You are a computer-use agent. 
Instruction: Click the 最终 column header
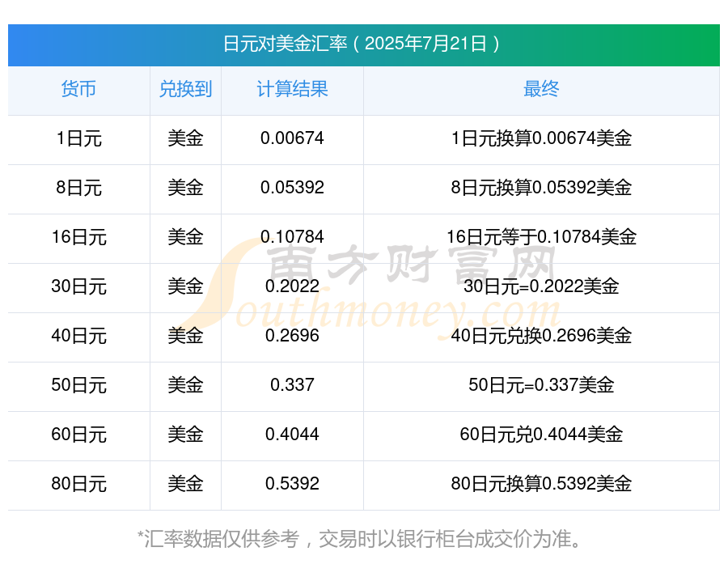pos(541,89)
